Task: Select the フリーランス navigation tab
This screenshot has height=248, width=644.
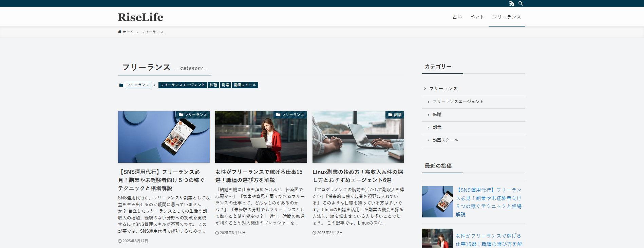Action: coord(507,17)
